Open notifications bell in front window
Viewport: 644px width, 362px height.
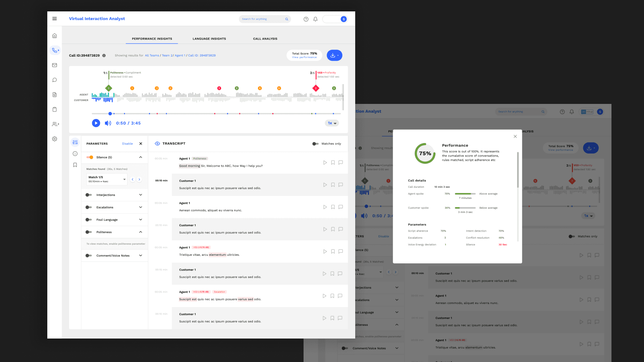coord(315,19)
